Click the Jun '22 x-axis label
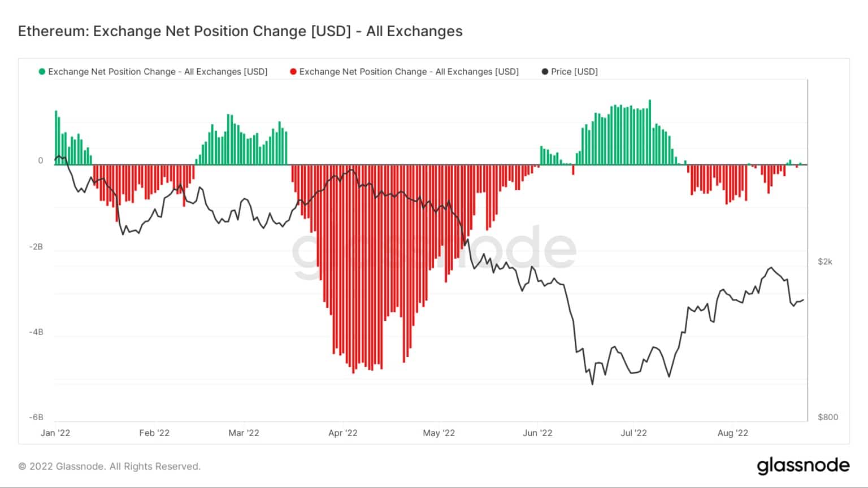The image size is (868, 488). (537, 433)
